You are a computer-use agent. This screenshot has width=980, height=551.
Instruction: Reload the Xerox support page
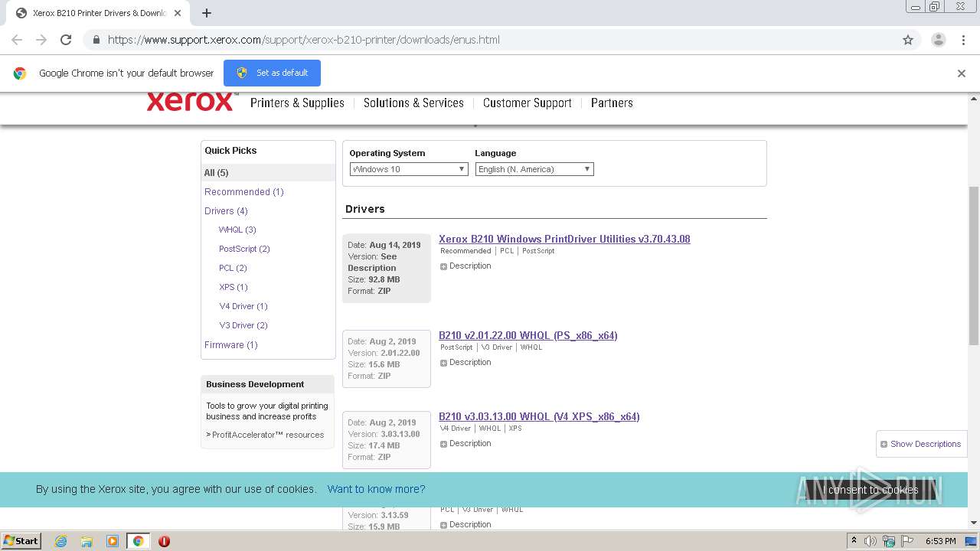tap(66, 40)
